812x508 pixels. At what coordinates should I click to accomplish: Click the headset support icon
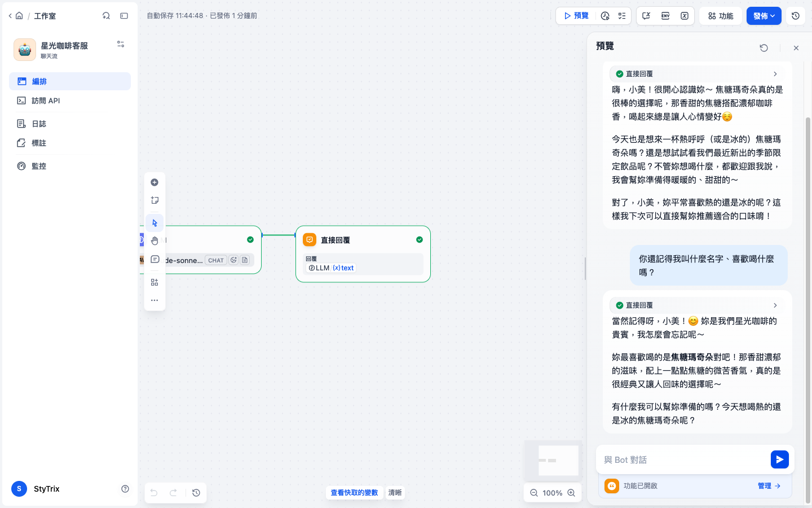106,16
